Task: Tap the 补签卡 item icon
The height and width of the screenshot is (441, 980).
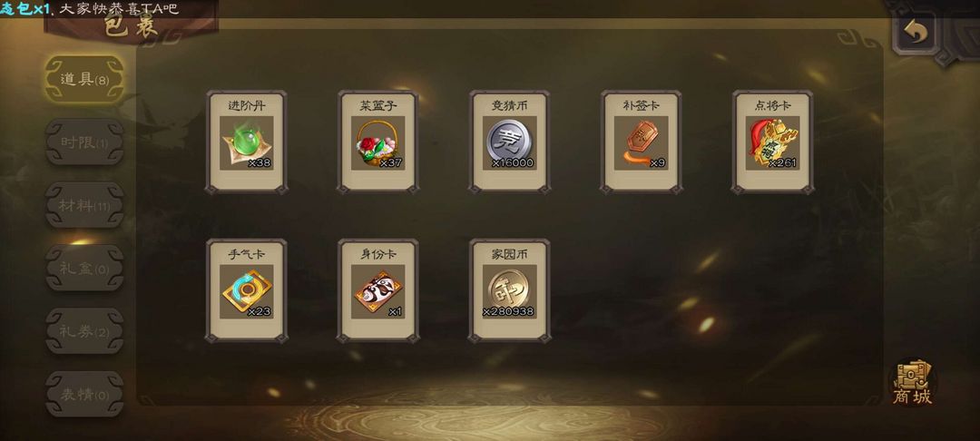Action: tap(641, 142)
